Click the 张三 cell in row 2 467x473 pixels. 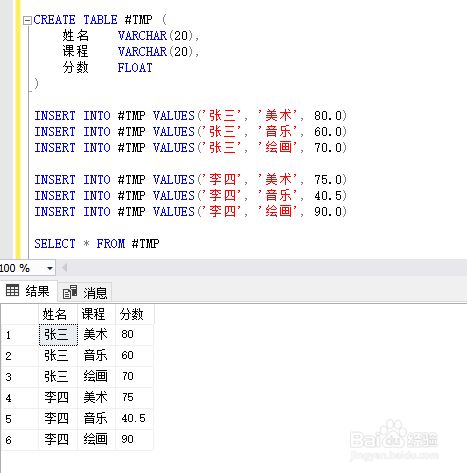pyautogui.click(x=58, y=356)
